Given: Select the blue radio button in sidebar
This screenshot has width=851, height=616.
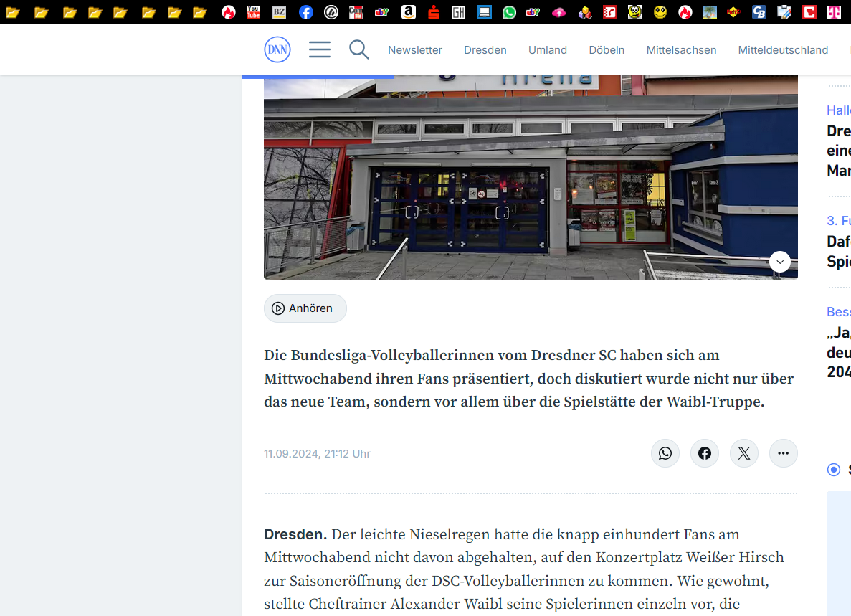Looking at the screenshot, I should [x=834, y=470].
